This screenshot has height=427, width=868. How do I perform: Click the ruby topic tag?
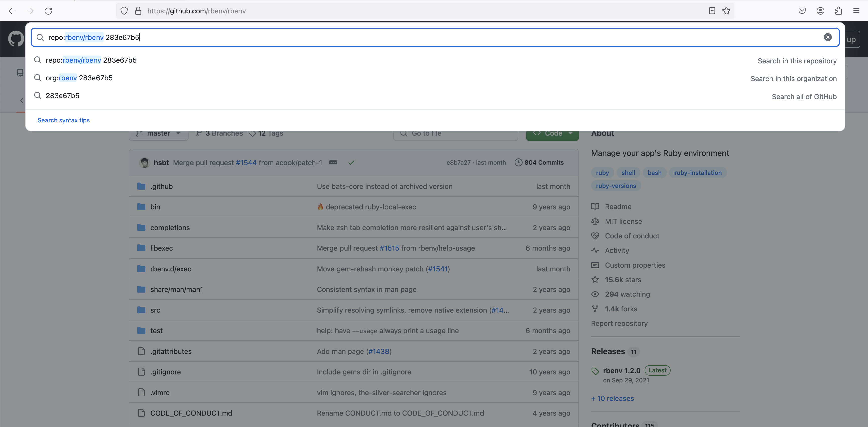click(x=602, y=173)
